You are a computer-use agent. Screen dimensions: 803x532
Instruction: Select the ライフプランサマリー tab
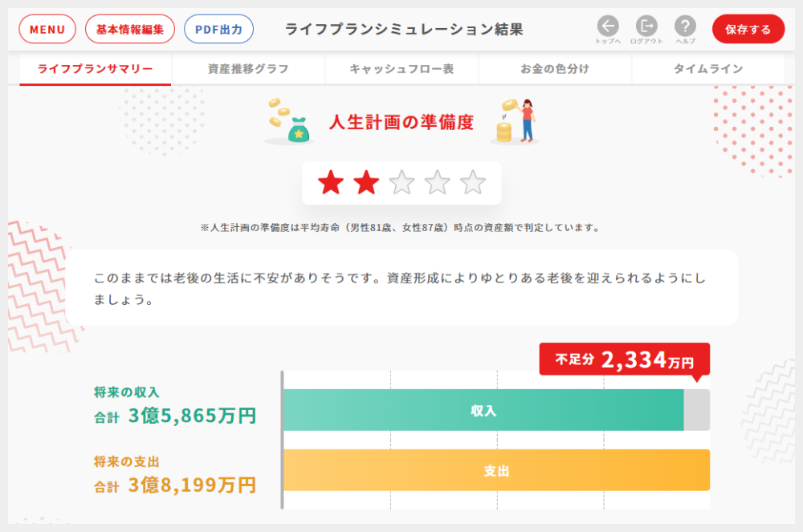point(95,69)
